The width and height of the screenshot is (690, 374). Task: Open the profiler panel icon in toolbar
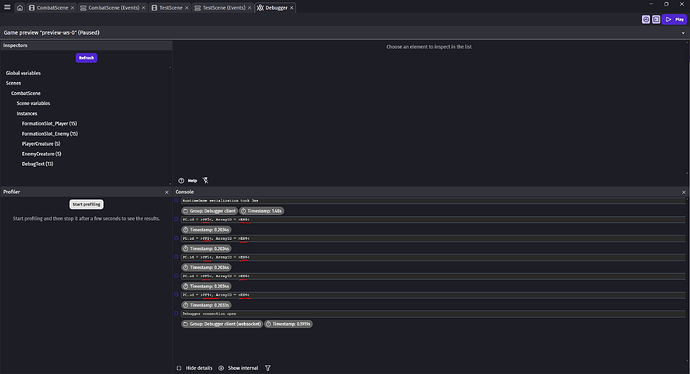(646, 19)
